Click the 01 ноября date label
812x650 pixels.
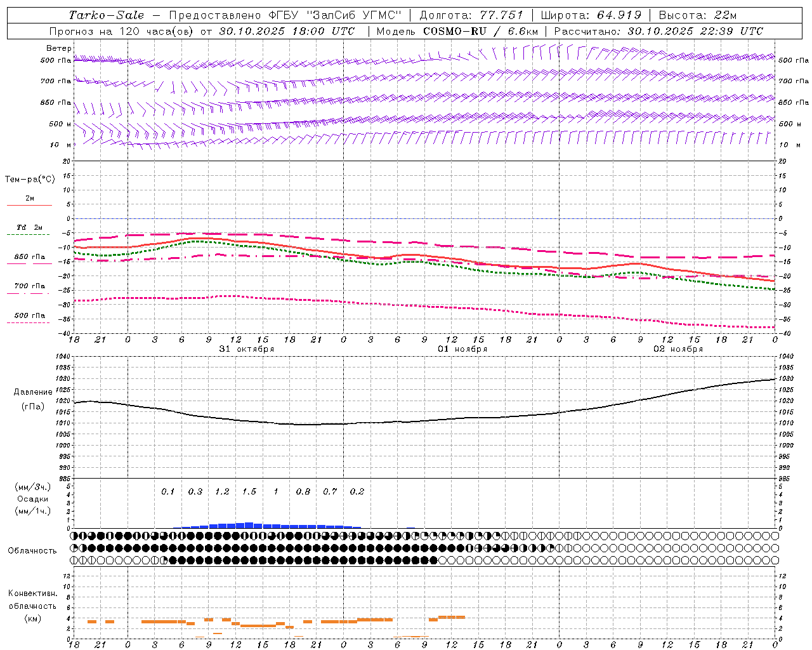tap(462, 349)
